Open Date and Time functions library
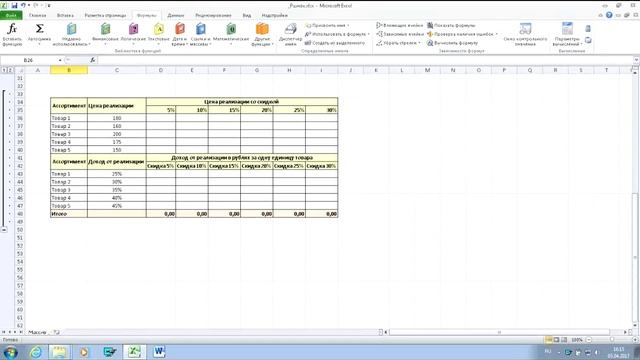Screen dimensions: 640x360 [180, 34]
